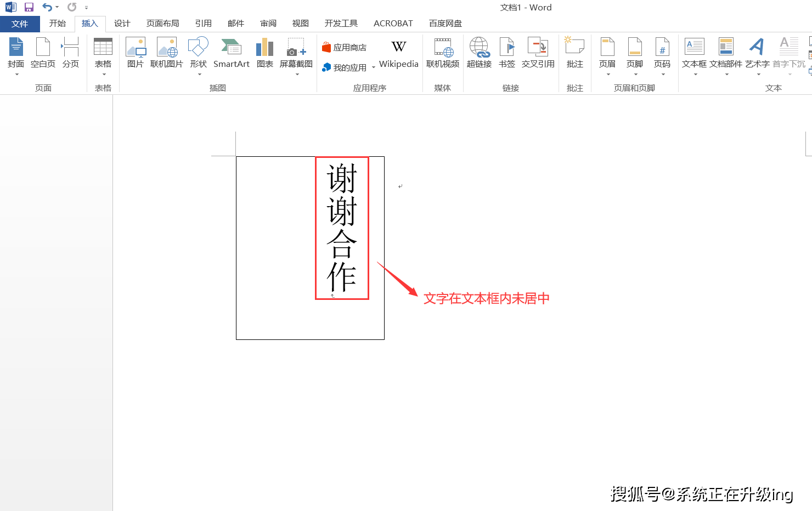This screenshot has width=812, height=511.
Task: Click the Wikipedia app button
Action: pos(399,53)
